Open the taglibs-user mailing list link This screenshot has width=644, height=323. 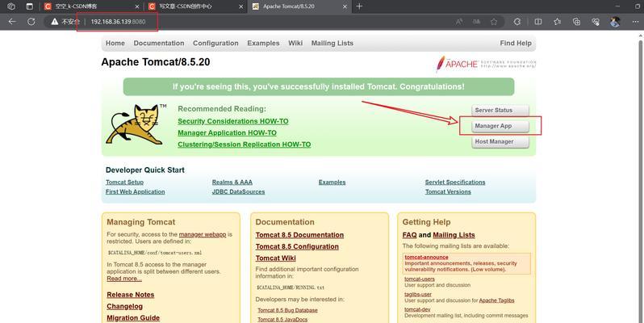point(418,294)
